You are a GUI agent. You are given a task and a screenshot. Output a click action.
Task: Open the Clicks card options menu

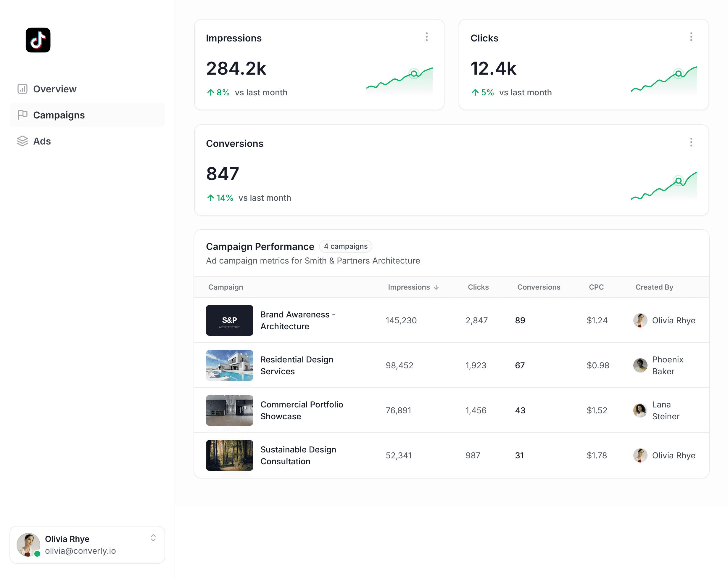click(691, 36)
